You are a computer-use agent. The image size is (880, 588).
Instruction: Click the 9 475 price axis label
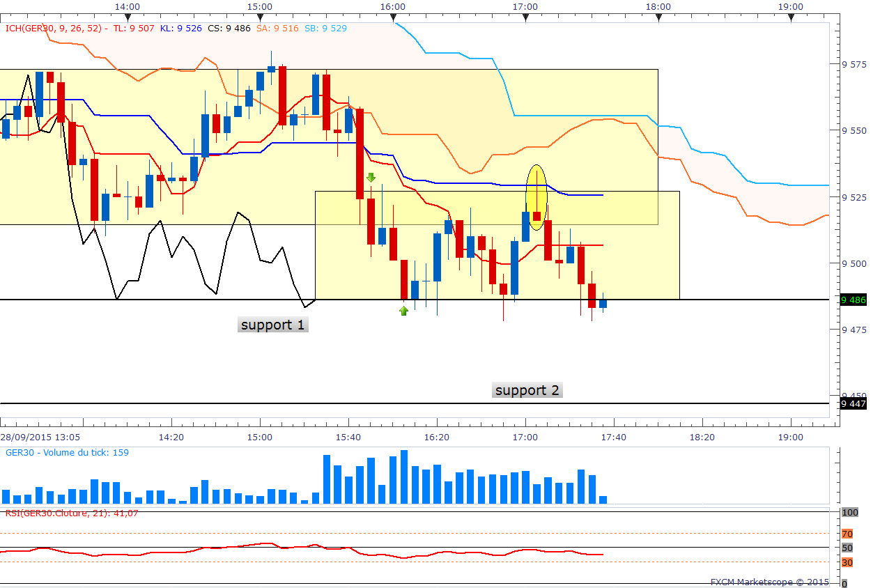(854, 330)
